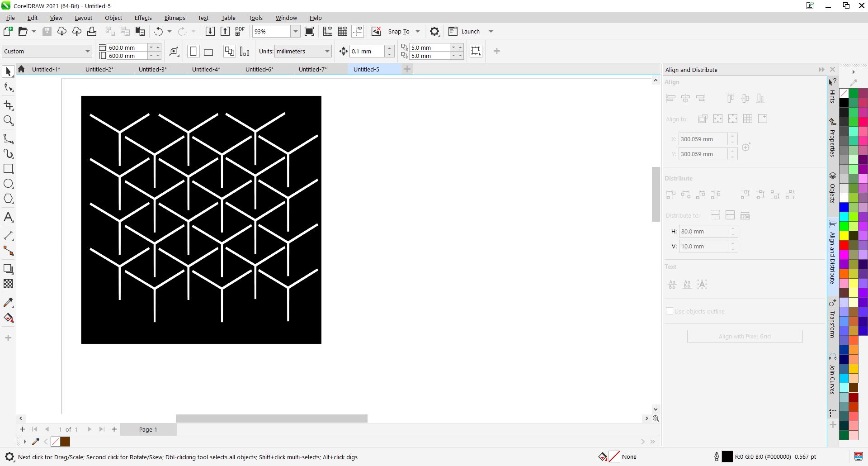Open the Effects menu
The width and height of the screenshot is (868, 466).
point(143,18)
